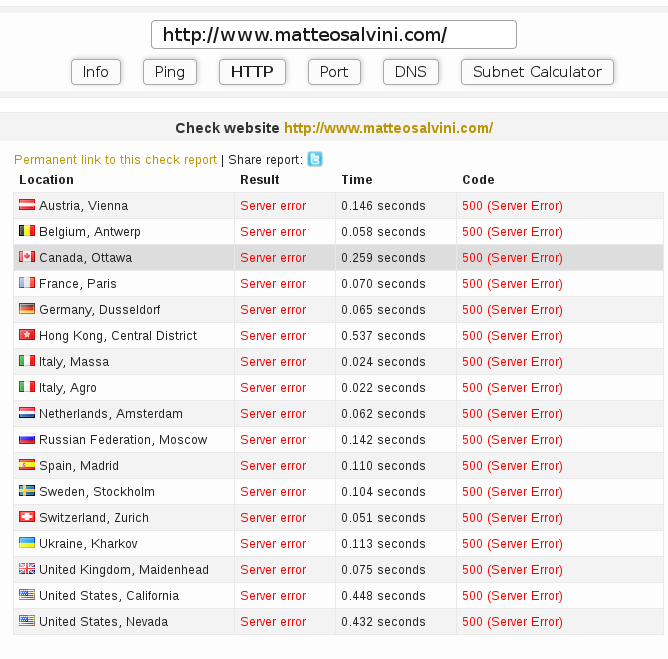Click Server error result in Spain row
The width and height of the screenshot is (668, 659).
point(273,466)
